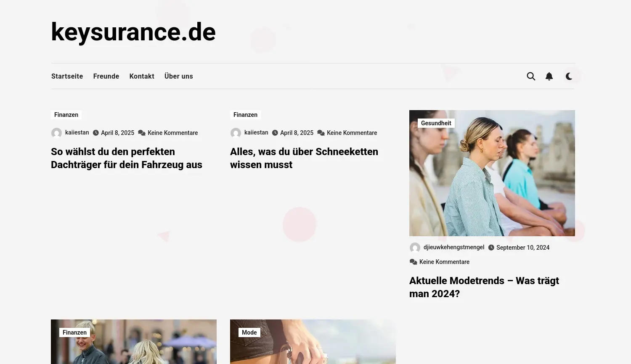Open Aktuelle Modetrends article title
The width and height of the screenshot is (631, 364).
coord(484,287)
